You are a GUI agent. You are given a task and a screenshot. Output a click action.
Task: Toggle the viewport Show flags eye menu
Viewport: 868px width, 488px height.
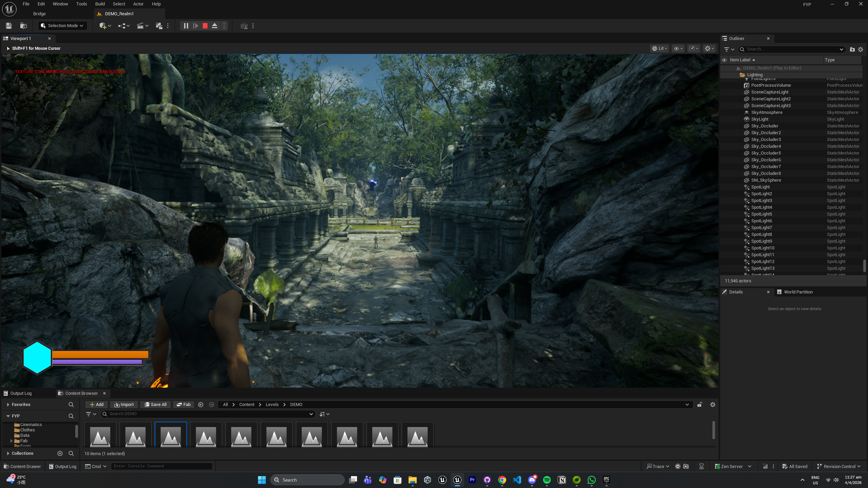(678, 48)
